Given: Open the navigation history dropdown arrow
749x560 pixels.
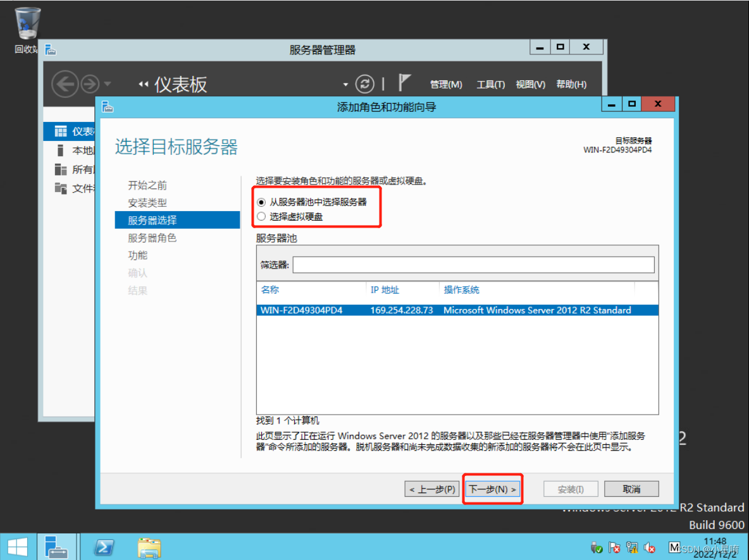Looking at the screenshot, I should 108,84.
